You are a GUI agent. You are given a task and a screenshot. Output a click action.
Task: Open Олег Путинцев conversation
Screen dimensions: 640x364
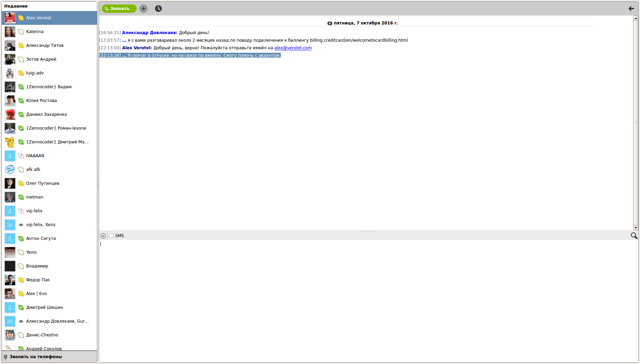pos(49,183)
